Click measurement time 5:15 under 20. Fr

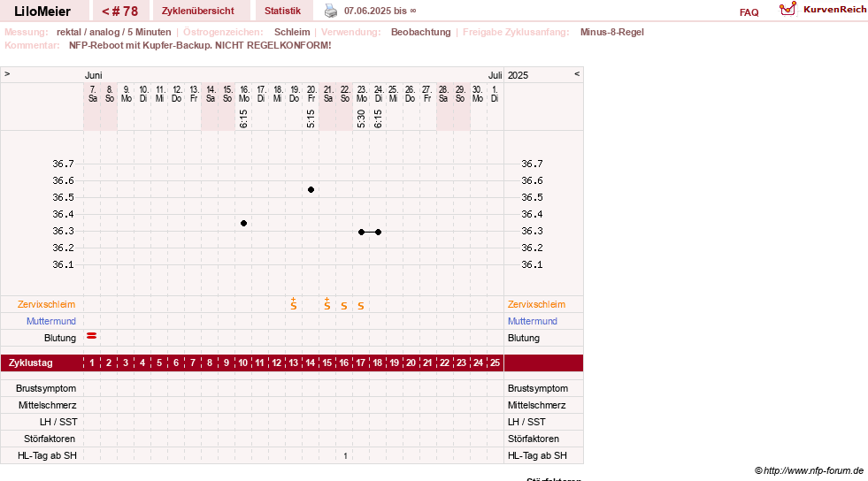(311, 118)
